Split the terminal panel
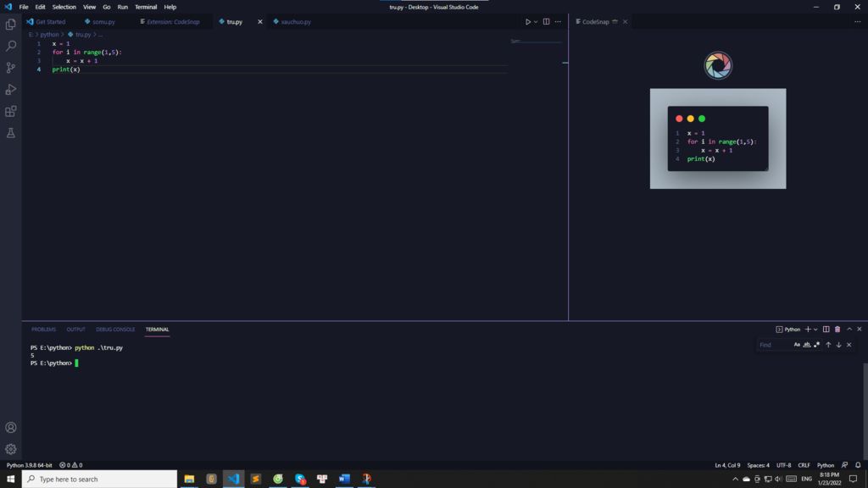The image size is (868, 488). [x=826, y=330]
